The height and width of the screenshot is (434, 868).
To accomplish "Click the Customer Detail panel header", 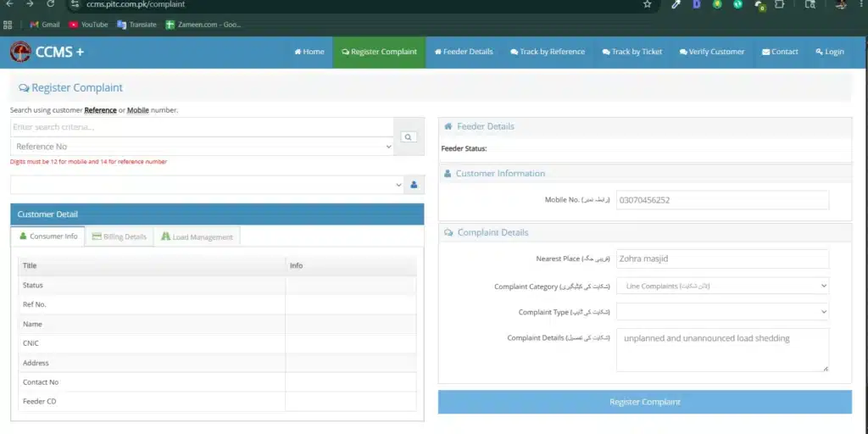I will pos(217,214).
